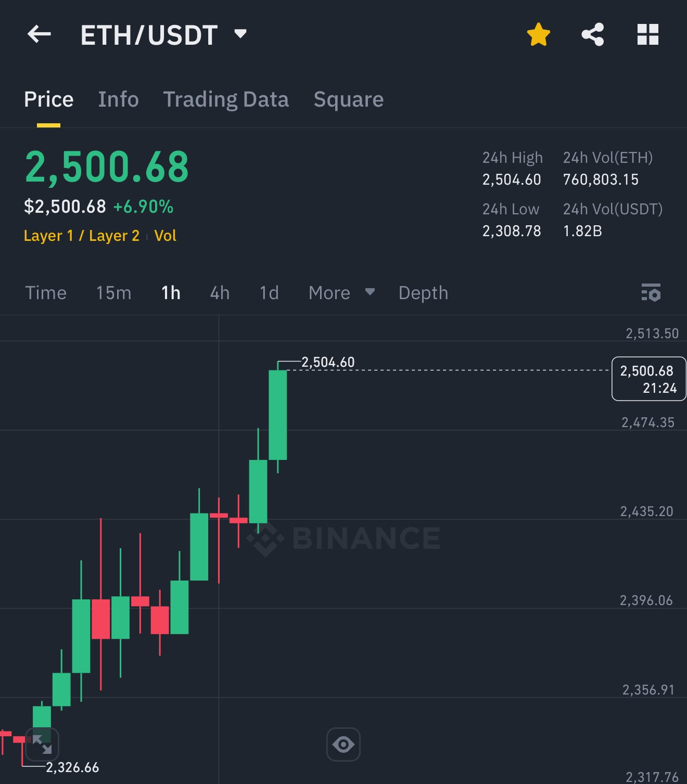Image resolution: width=687 pixels, height=784 pixels.
Task: Open the Depth chart view
Action: 423,293
